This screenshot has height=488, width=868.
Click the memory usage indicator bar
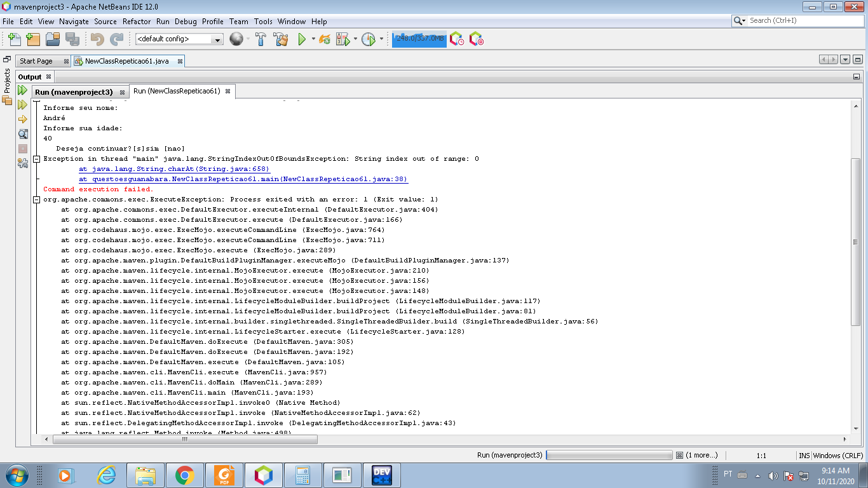click(419, 39)
